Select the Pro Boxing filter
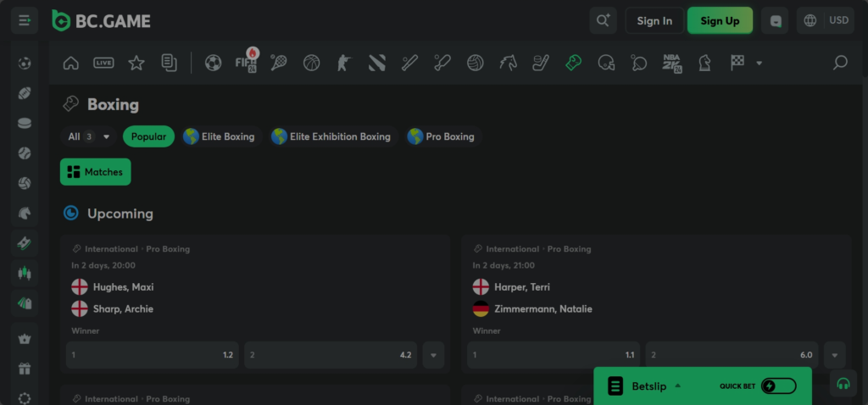The height and width of the screenshot is (405, 868). 442,136
